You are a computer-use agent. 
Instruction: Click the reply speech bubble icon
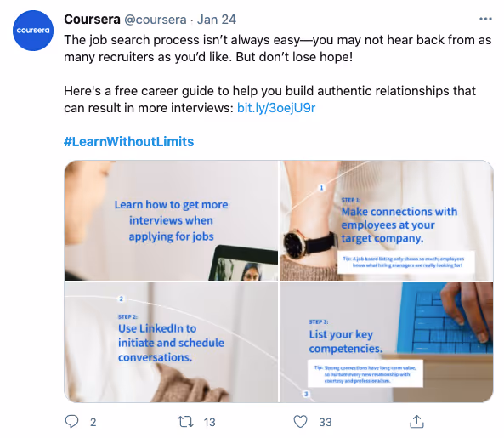click(x=71, y=421)
